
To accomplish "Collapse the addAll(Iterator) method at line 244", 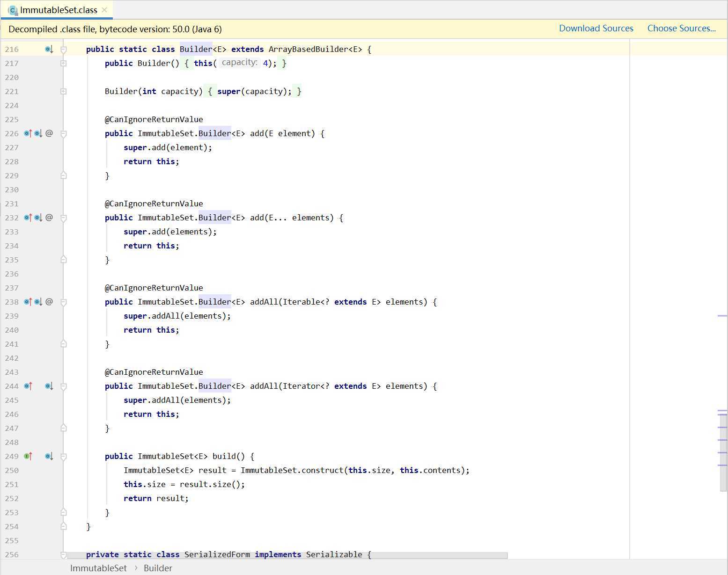I will (64, 386).
